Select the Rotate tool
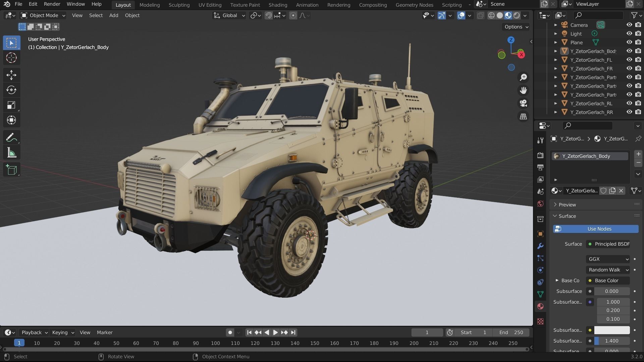Screen dimensions: 644x362 (x=11, y=90)
